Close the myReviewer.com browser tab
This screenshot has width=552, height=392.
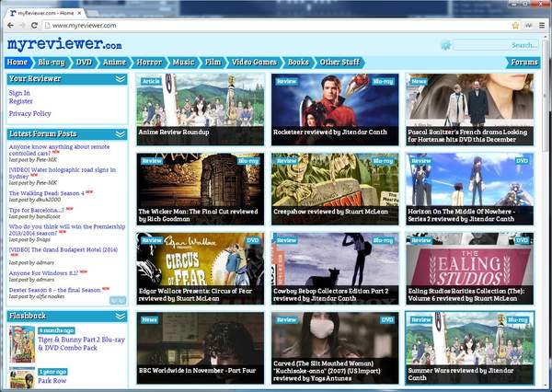pyautogui.click(x=79, y=13)
